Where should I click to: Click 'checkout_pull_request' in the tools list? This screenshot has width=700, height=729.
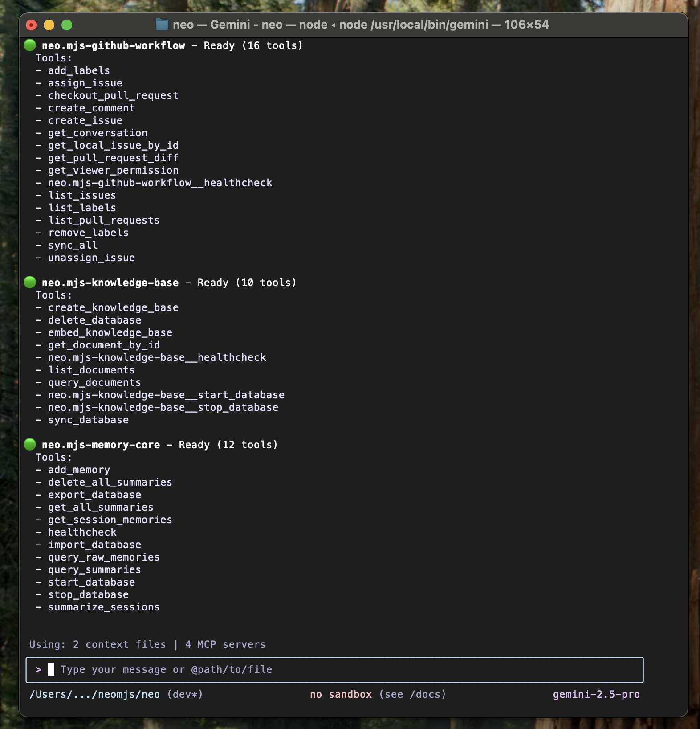coord(113,95)
